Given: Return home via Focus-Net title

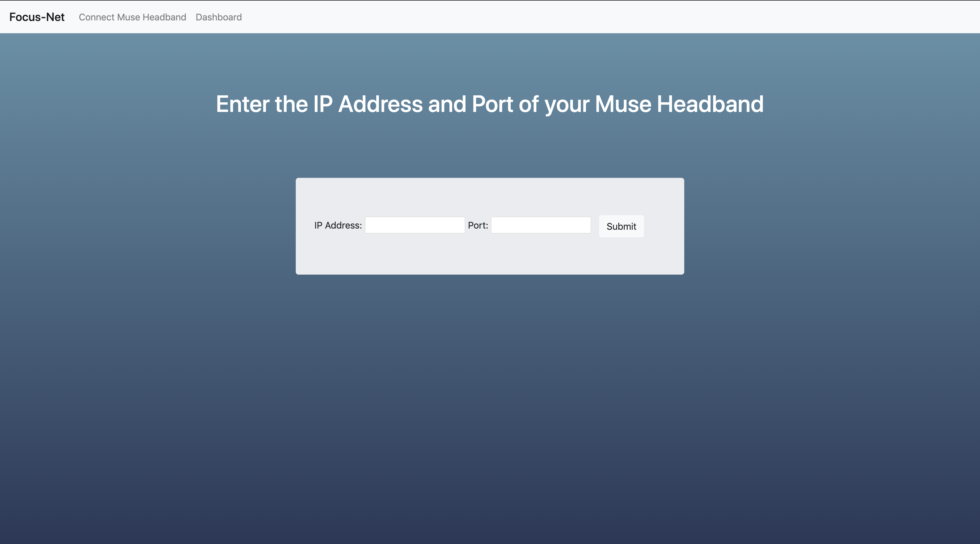Looking at the screenshot, I should click(x=37, y=17).
